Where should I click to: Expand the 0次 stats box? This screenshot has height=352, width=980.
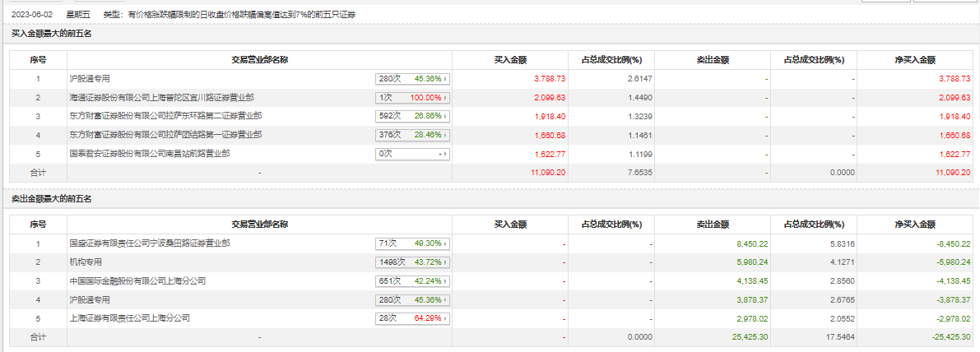click(x=415, y=155)
